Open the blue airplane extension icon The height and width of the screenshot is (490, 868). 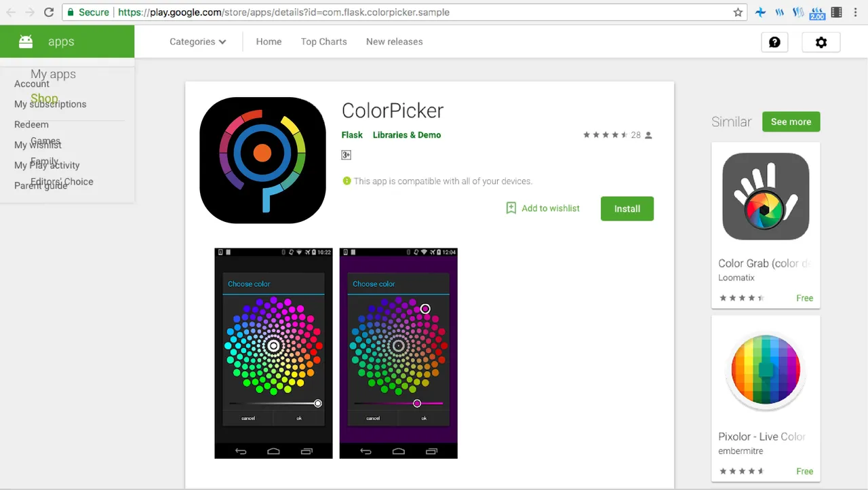[x=761, y=12]
